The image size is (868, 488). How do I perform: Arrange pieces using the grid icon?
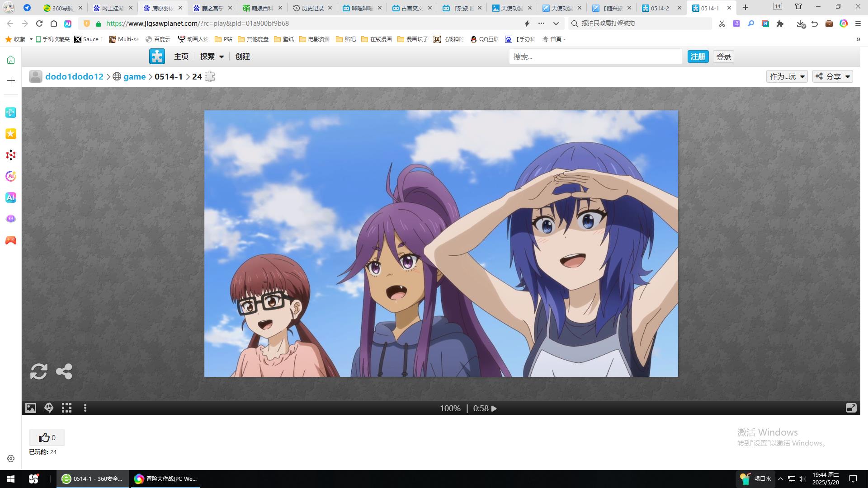coord(67,408)
